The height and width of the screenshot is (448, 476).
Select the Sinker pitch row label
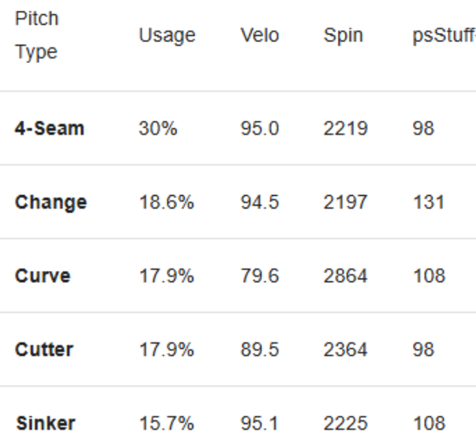point(46,423)
